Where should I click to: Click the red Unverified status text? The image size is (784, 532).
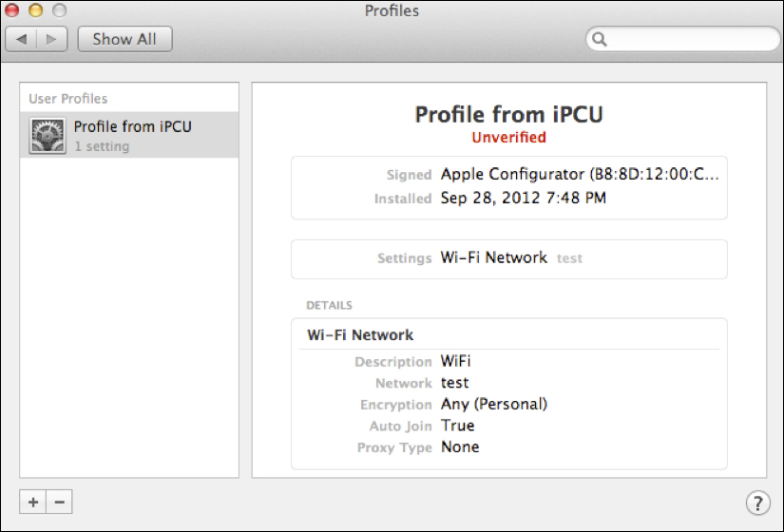click(x=508, y=138)
